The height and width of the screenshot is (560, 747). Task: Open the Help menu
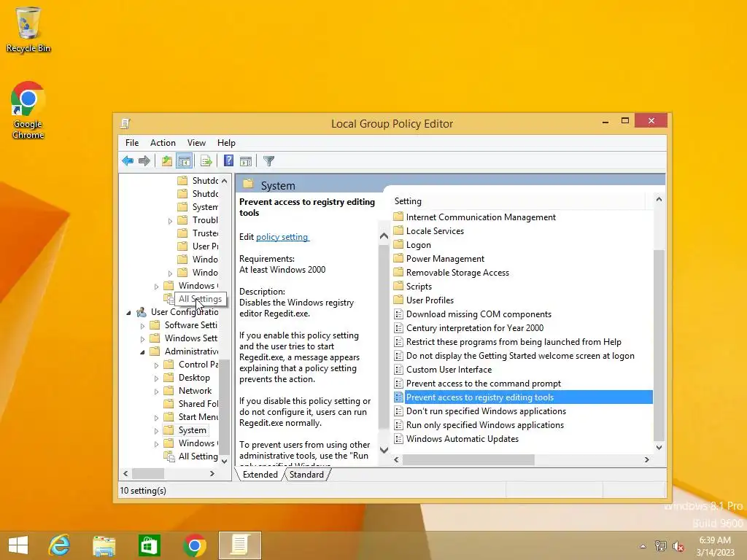click(x=226, y=142)
